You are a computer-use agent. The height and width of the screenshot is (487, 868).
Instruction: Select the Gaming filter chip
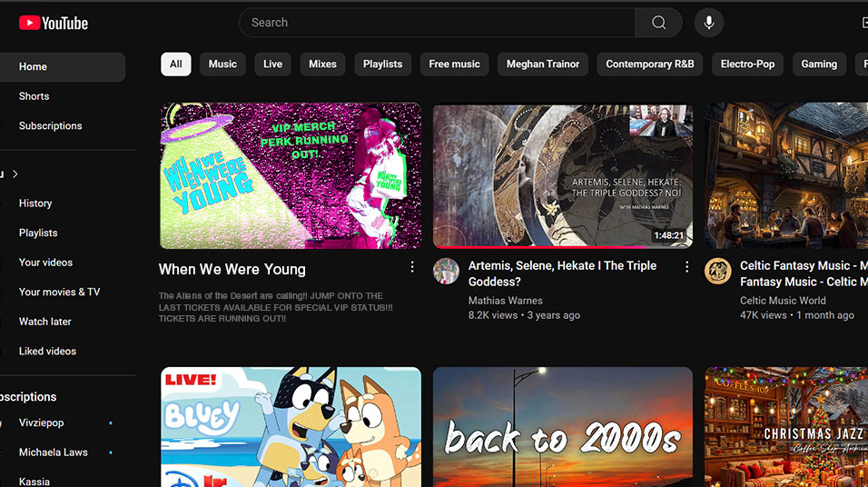point(819,65)
